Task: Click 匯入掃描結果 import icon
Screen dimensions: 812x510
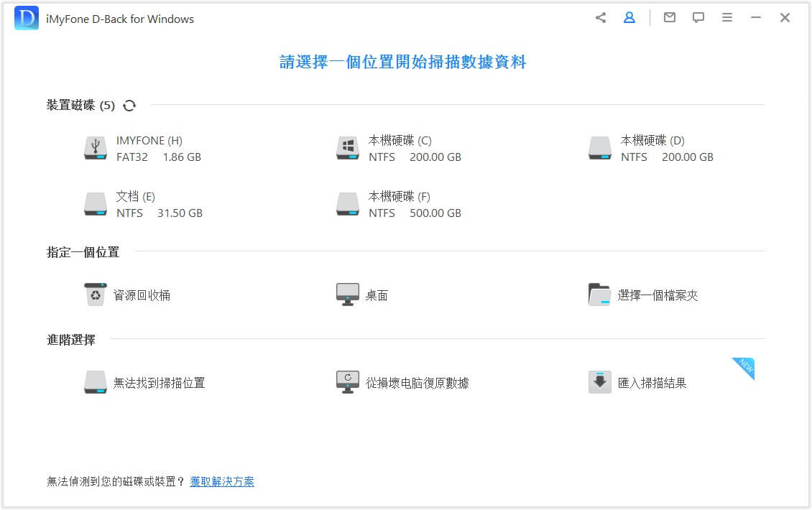Action: pos(600,382)
